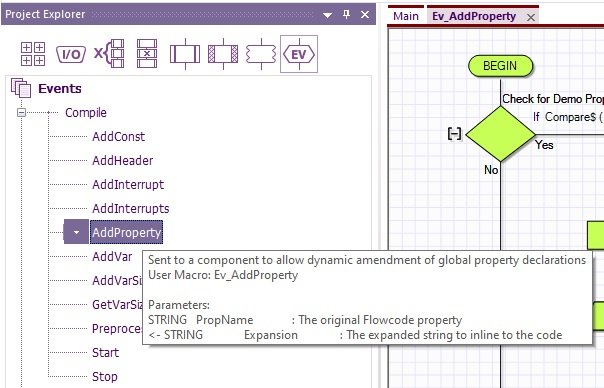Close the Ev_AddProperty tab
The image size is (604, 388).
click(531, 17)
